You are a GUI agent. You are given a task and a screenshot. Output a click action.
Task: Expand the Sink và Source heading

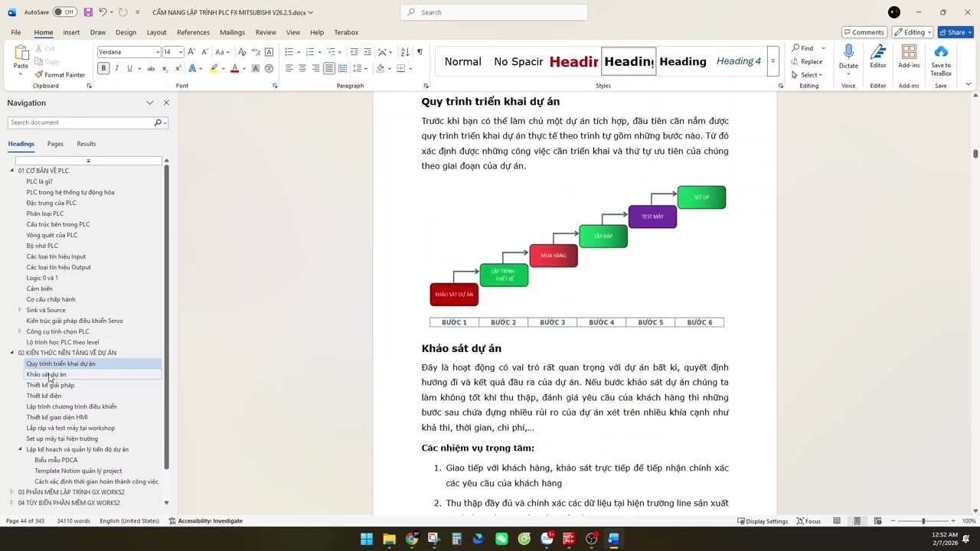[x=20, y=310]
